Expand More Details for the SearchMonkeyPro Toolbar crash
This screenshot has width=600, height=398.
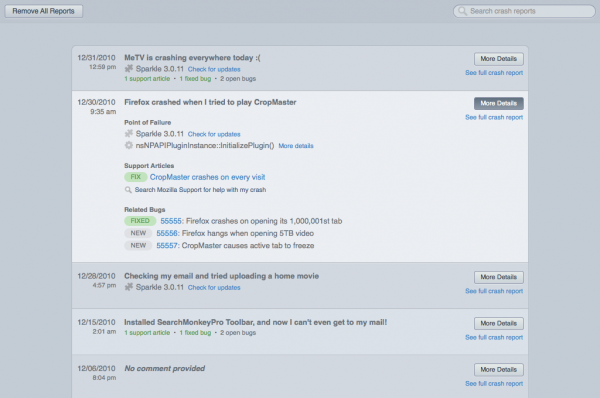(x=499, y=323)
